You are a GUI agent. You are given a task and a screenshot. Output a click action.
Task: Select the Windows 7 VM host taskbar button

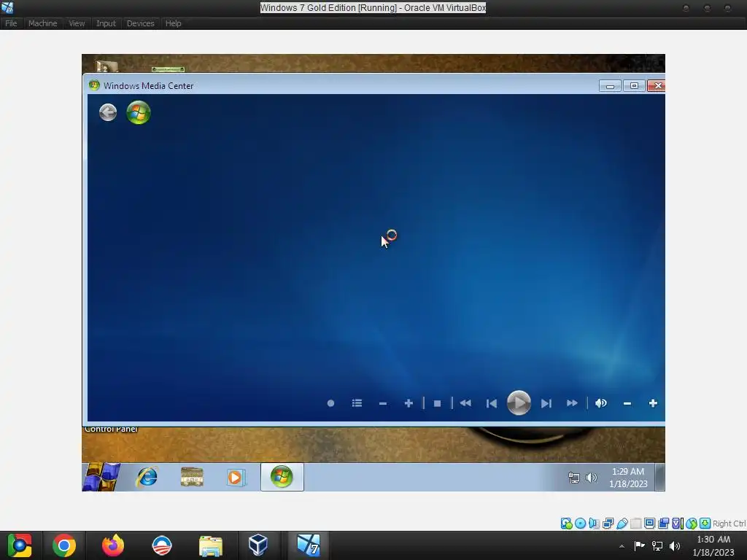tap(309, 545)
